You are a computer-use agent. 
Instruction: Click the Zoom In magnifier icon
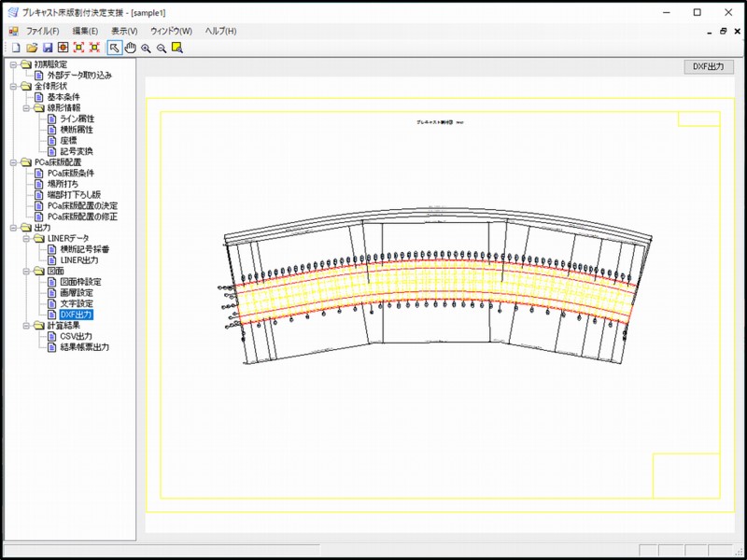146,47
